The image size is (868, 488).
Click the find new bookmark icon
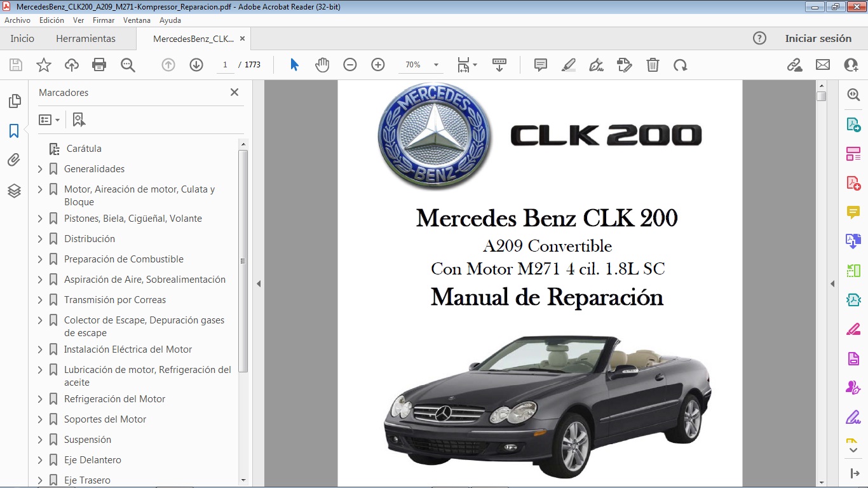coord(79,119)
